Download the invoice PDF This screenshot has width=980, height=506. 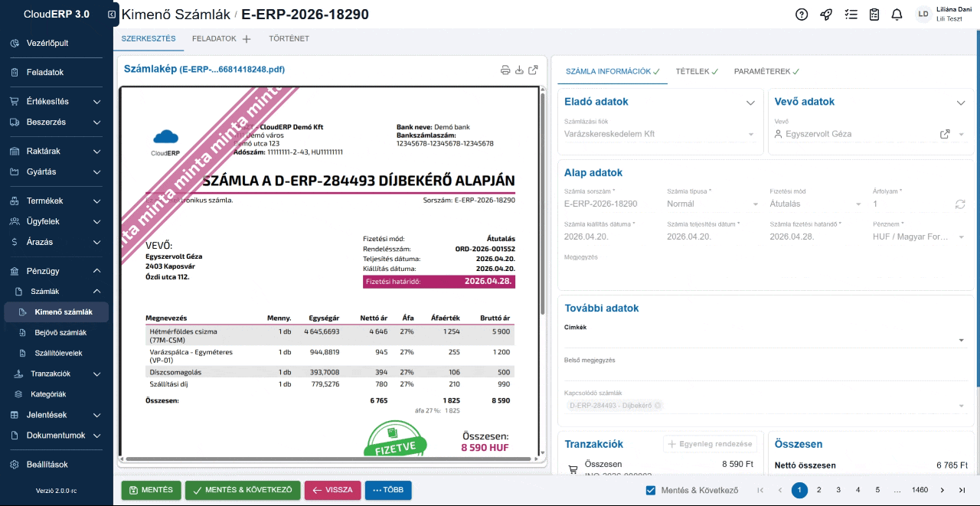click(x=519, y=70)
